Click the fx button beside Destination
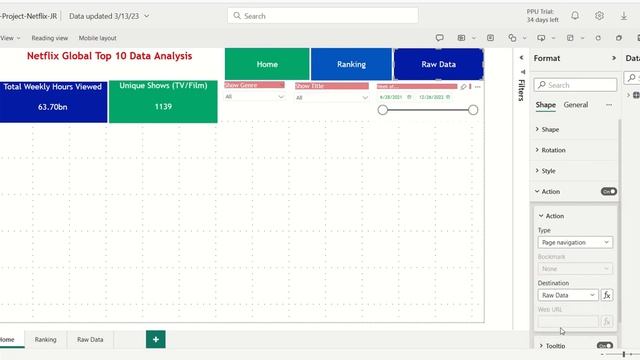Viewport: 640px width, 360px height. [x=607, y=295]
